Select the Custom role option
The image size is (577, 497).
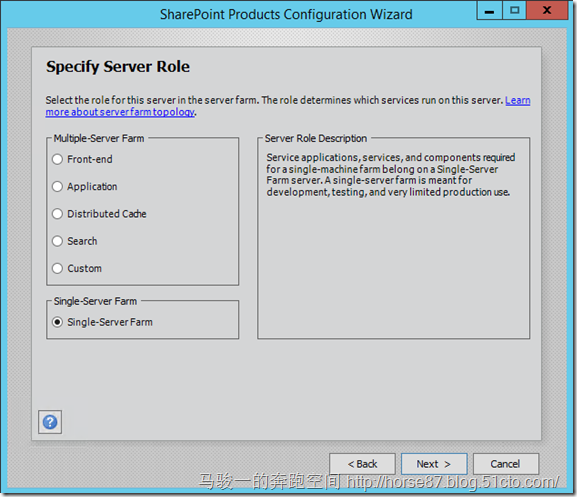(x=57, y=268)
